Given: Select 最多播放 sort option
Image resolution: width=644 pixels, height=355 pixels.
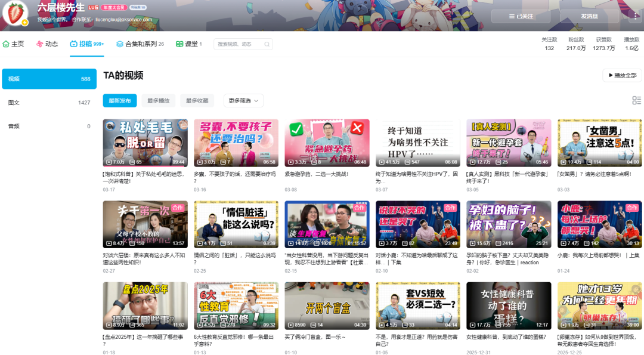Looking at the screenshot, I should (159, 101).
